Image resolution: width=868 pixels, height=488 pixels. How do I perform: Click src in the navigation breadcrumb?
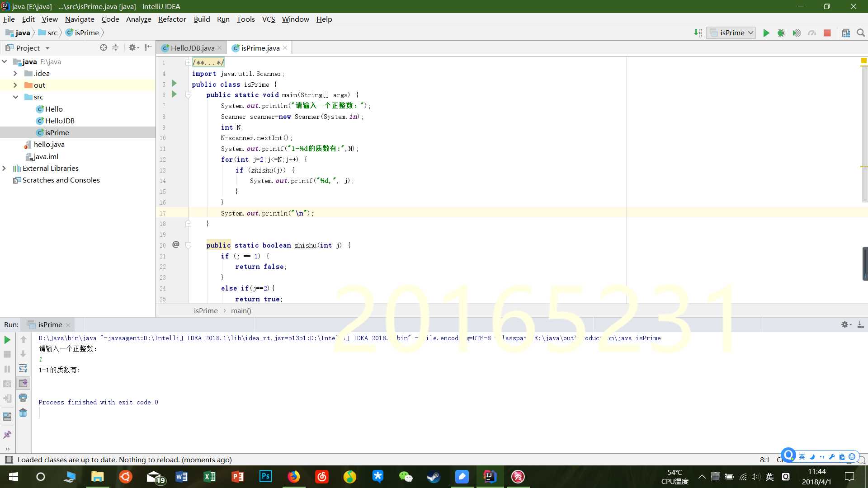coord(48,33)
